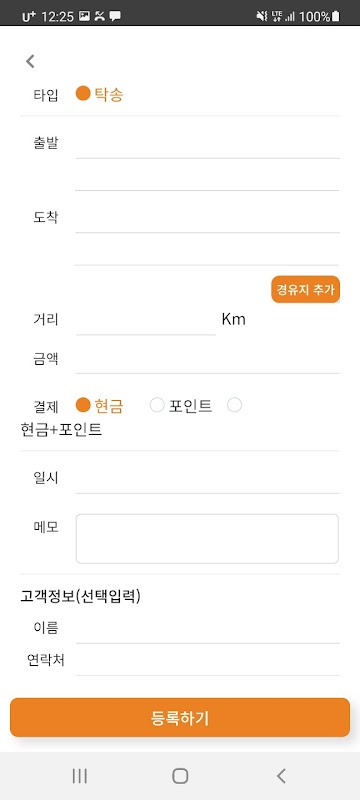Choose 포인트 payment option
This screenshot has height=800, width=360.
tap(157, 405)
